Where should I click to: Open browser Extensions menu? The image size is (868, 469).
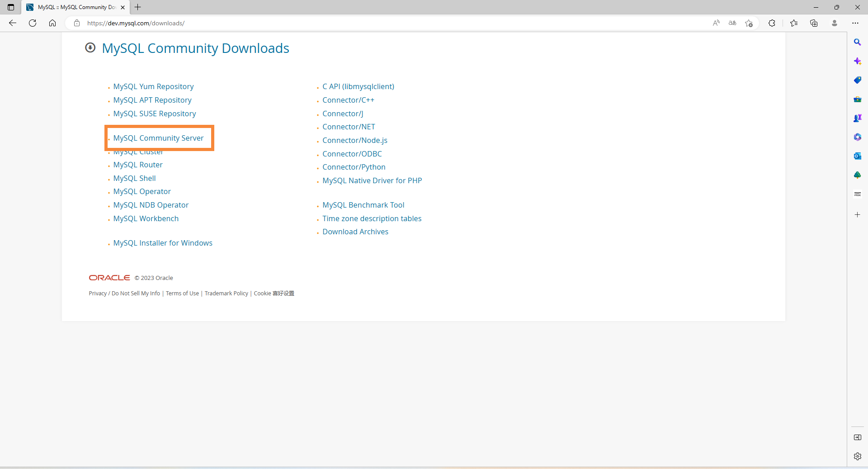[772, 23]
